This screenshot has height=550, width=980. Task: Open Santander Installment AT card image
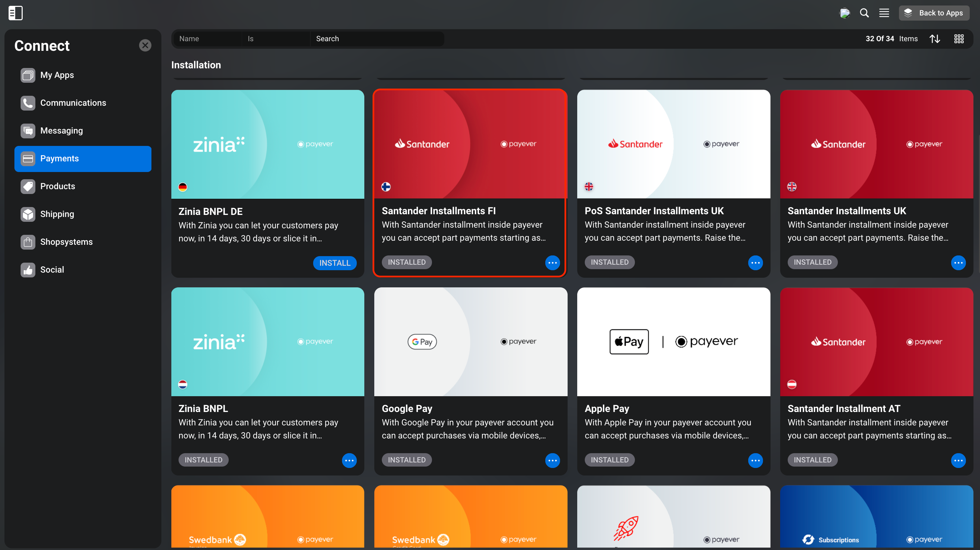876,342
